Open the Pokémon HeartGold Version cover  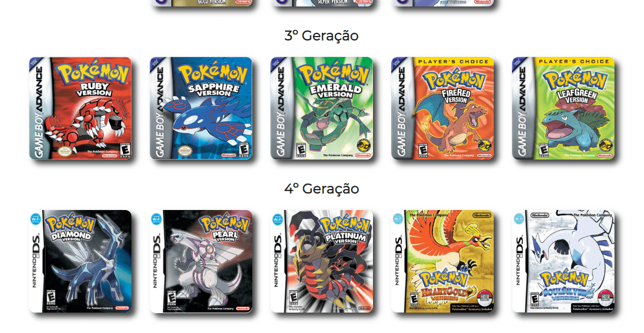click(443, 262)
